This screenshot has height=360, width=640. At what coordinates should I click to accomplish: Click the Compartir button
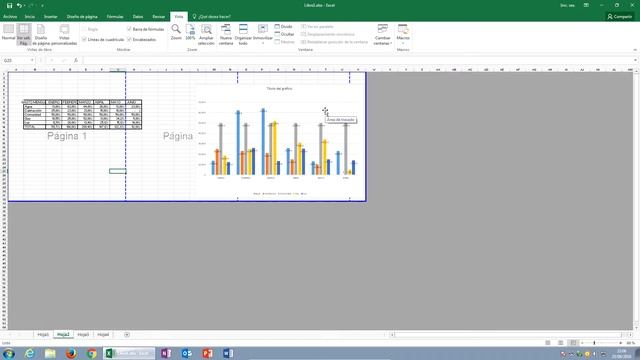[x=620, y=17]
